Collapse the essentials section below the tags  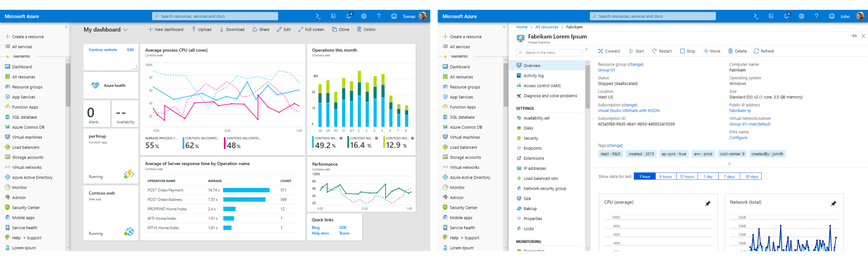pyautogui.click(x=729, y=164)
